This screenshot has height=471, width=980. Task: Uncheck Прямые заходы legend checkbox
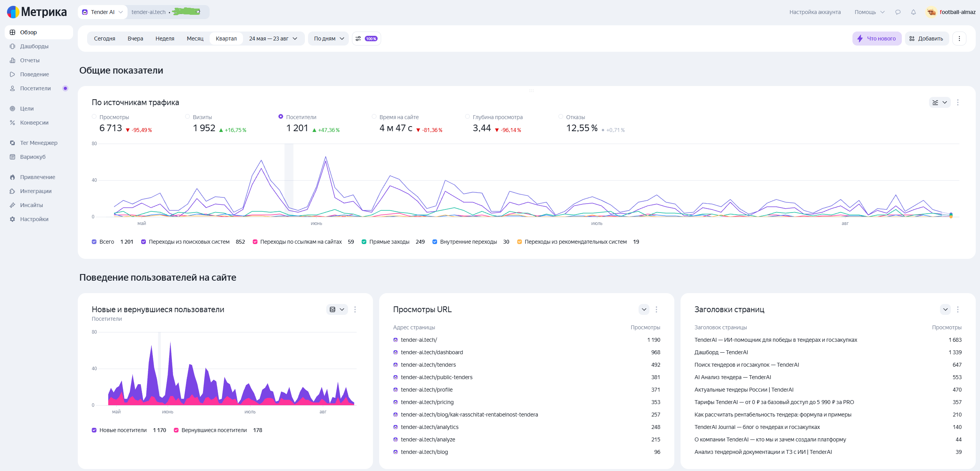pos(364,242)
